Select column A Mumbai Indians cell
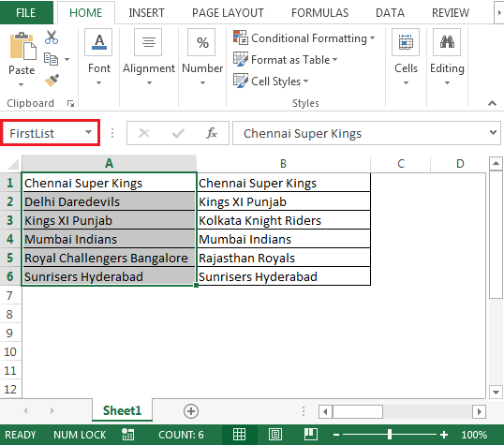 [x=109, y=239]
